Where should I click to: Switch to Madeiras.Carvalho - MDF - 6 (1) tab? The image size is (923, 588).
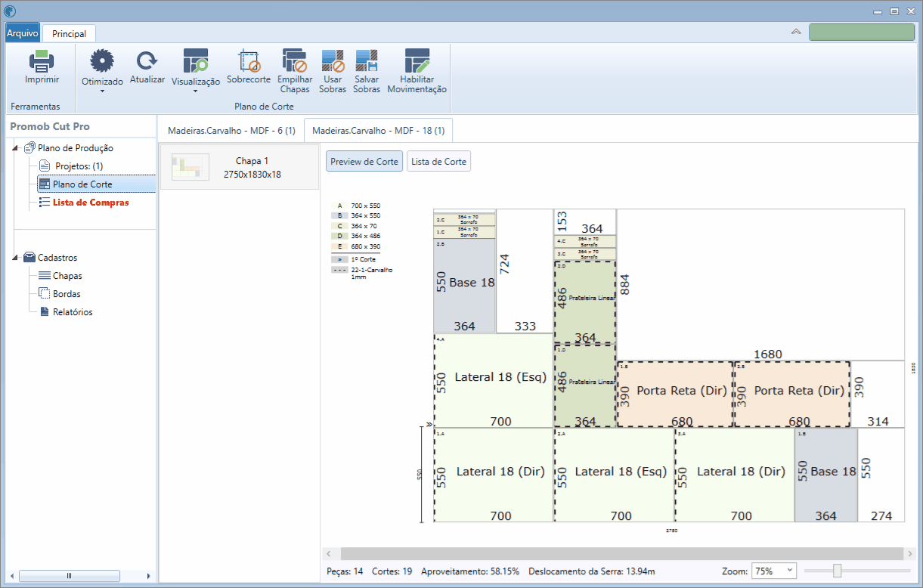coord(231,131)
